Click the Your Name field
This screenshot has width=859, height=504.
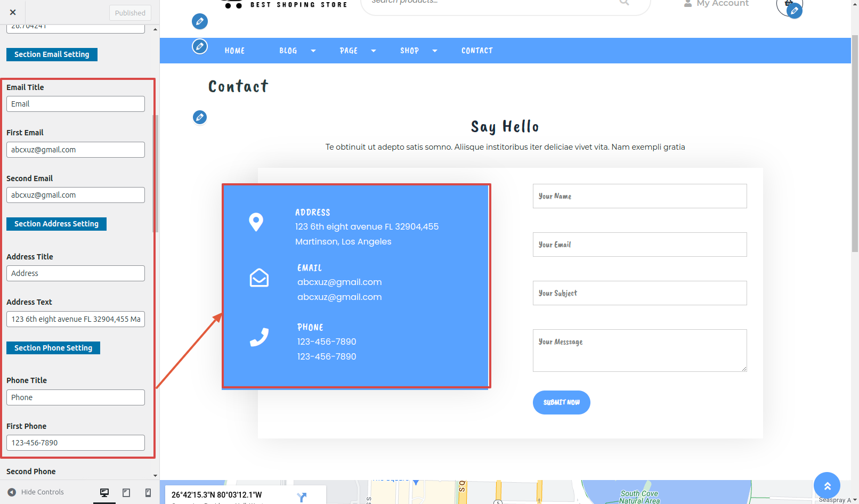click(639, 196)
